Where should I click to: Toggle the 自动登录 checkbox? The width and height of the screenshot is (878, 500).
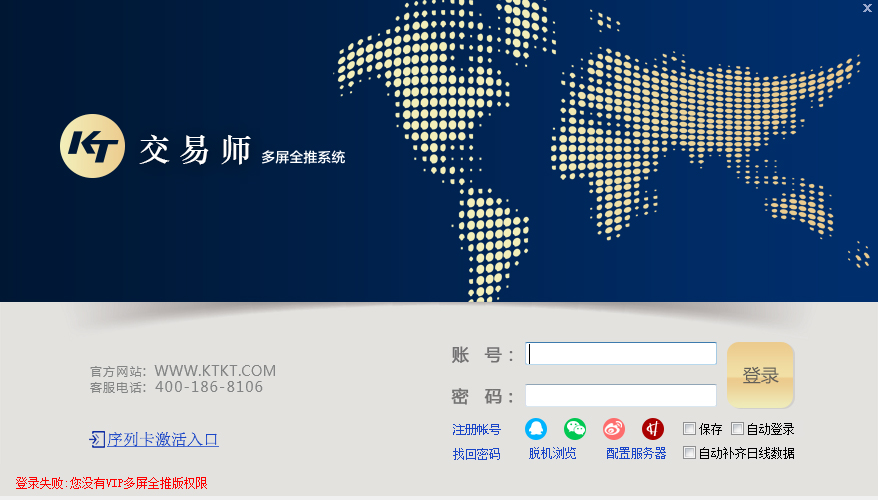(x=737, y=429)
